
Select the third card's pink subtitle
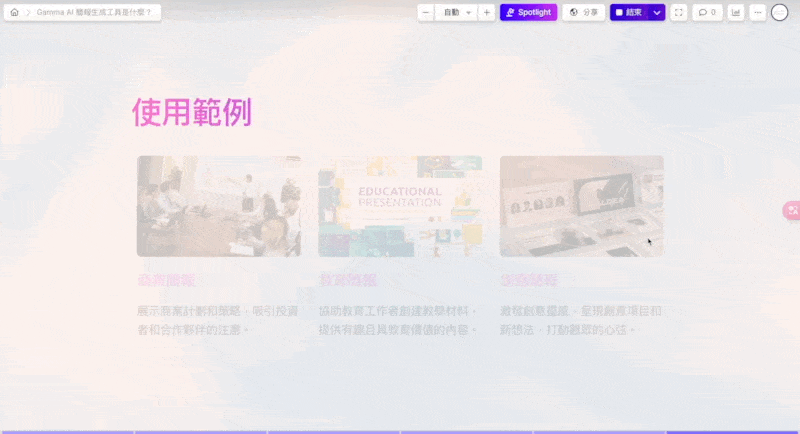[529, 280]
